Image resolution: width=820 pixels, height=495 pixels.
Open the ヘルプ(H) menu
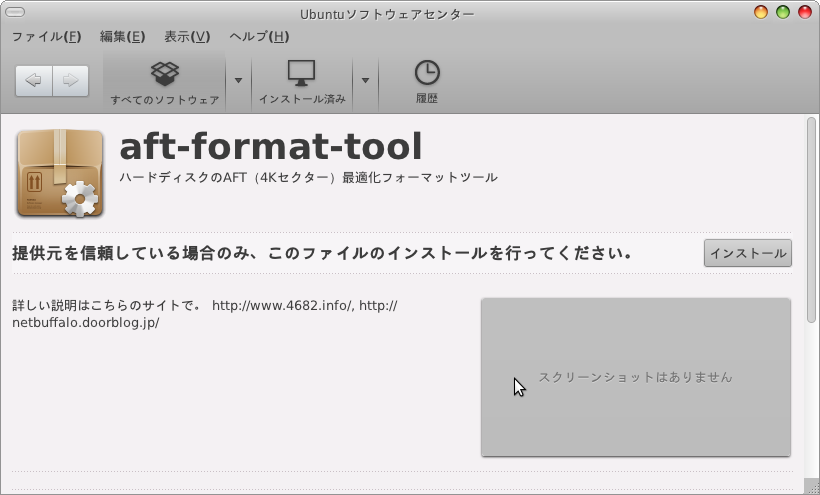[259, 37]
